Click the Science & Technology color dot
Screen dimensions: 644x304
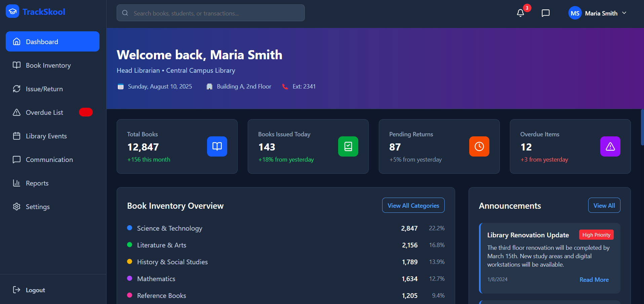[130, 228]
